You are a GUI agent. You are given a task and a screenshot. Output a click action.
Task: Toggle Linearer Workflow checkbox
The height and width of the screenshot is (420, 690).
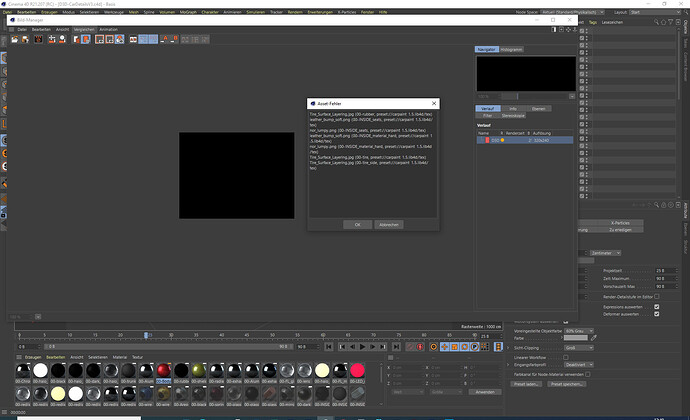point(566,357)
